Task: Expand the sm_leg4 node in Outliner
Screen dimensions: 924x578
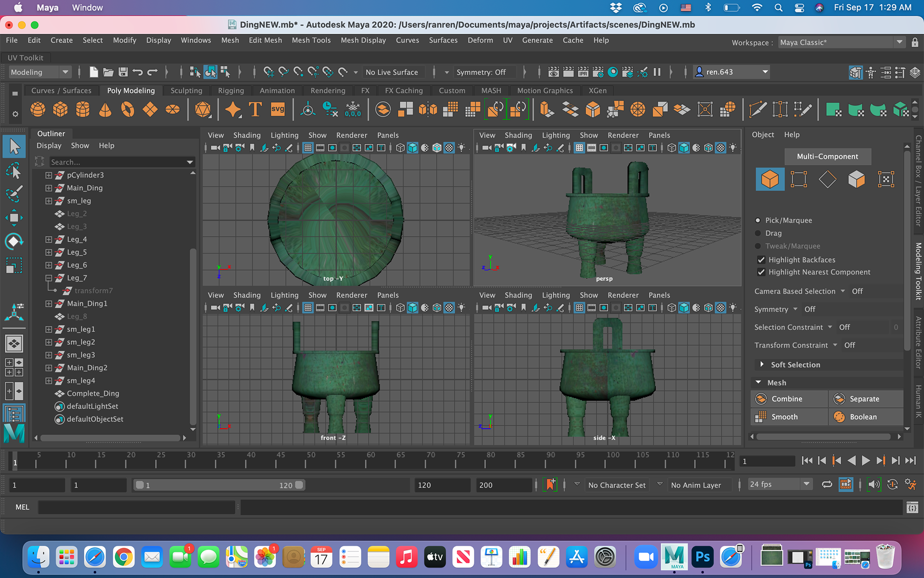Action: point(49,381)
